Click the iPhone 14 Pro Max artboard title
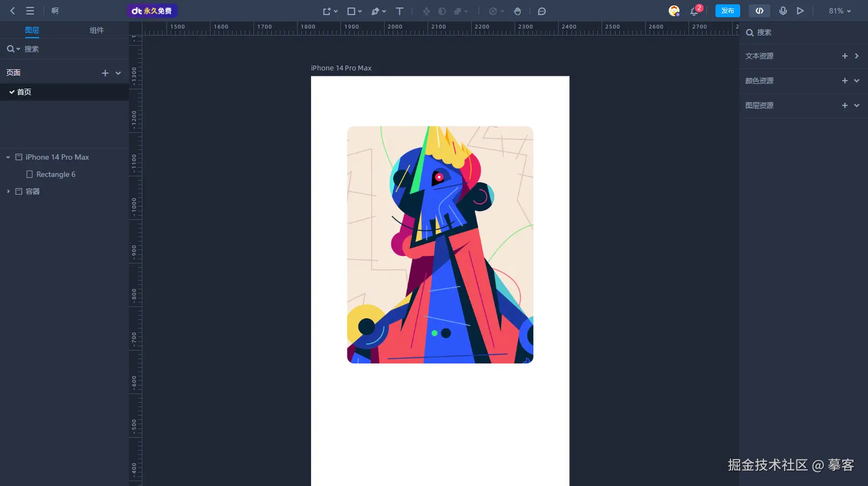868x486 pixels. tap(341, 68)
